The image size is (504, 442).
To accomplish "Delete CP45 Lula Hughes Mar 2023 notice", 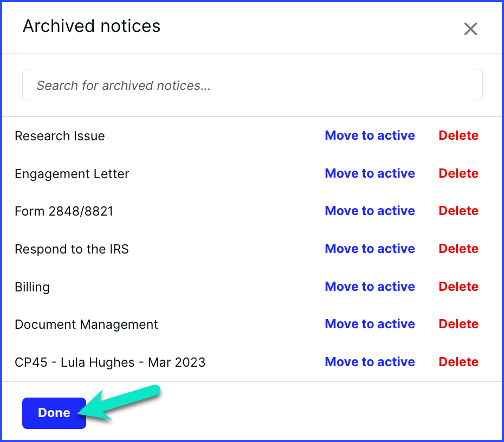I will pyautogui.click(x=458, y=362).
